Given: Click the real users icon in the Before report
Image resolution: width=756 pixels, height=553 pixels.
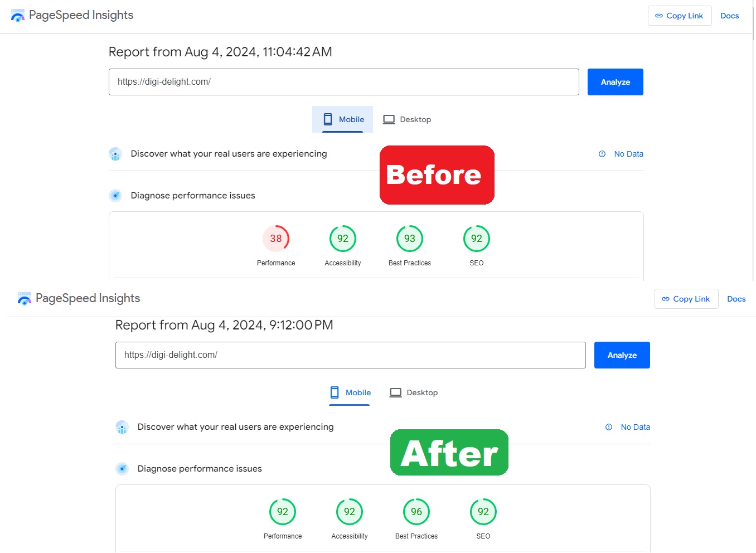Looking at the screenshot, I should pos(115,154).
